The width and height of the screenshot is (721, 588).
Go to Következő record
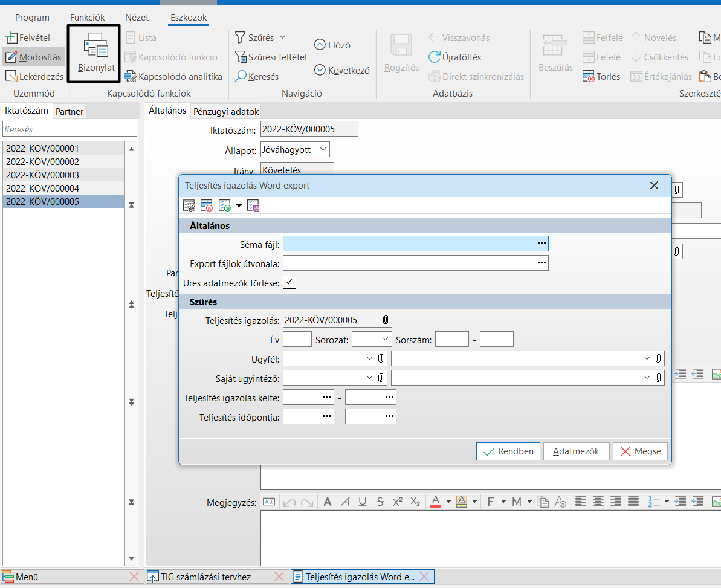[x=342, y=70]
